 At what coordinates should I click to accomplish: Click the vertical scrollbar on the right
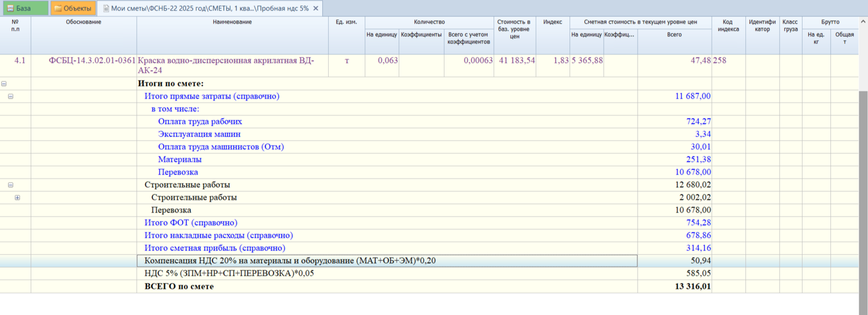click(863, 173)
